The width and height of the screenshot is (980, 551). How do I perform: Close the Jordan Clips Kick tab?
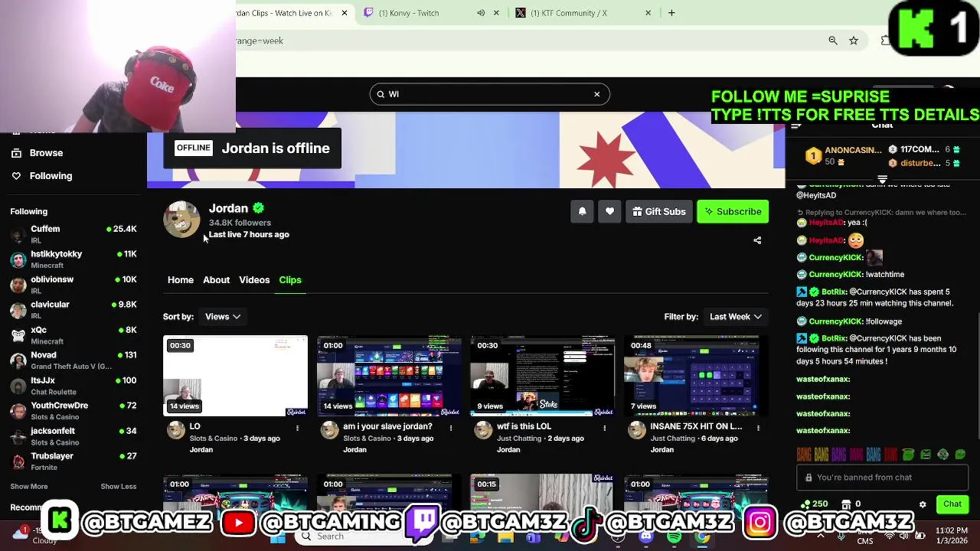(x=345, y=13)
